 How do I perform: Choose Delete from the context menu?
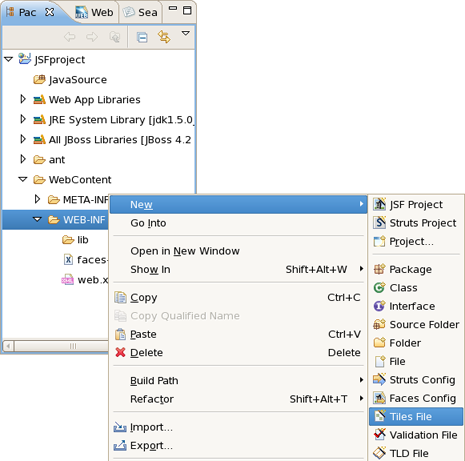(238, 352)
